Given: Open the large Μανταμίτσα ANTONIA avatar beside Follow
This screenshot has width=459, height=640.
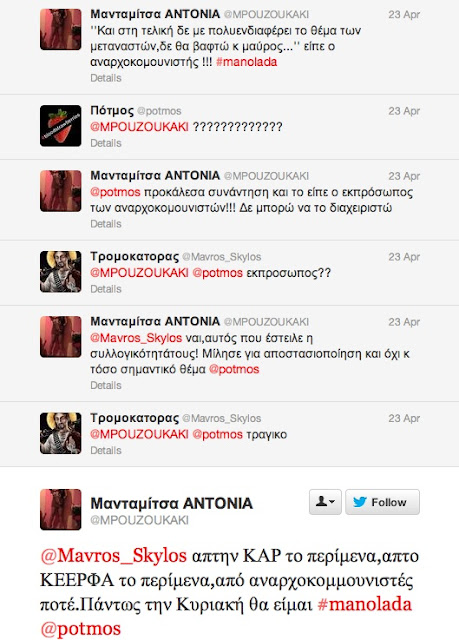Looking at the screenshot, I should pos(60,509).
